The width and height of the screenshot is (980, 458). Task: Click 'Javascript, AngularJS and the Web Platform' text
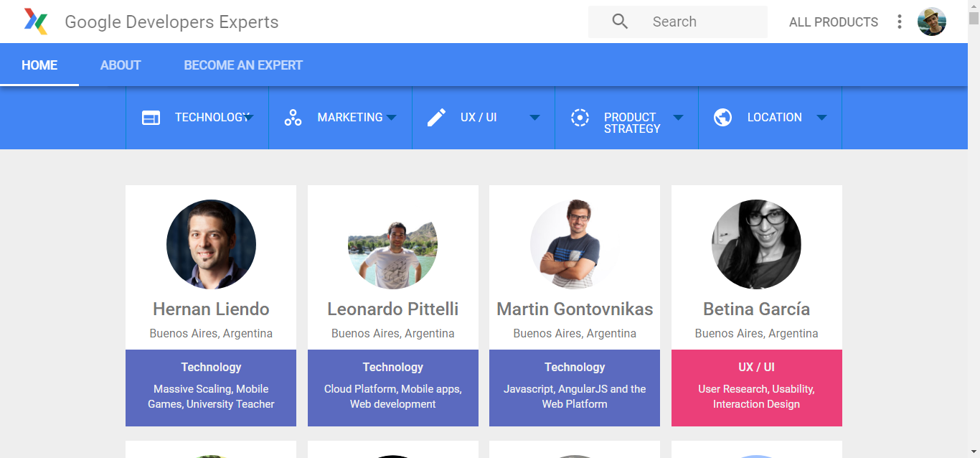click(x=575, y=396)
